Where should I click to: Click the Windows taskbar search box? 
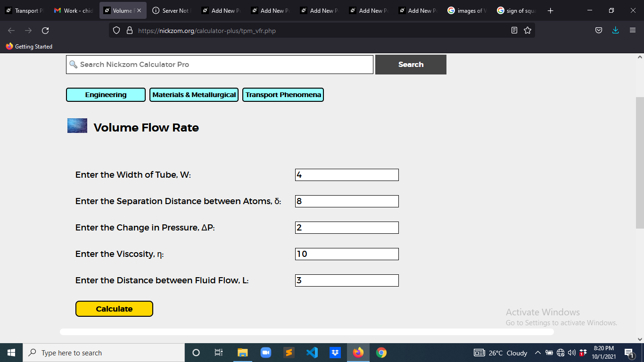tap(104, 353)
